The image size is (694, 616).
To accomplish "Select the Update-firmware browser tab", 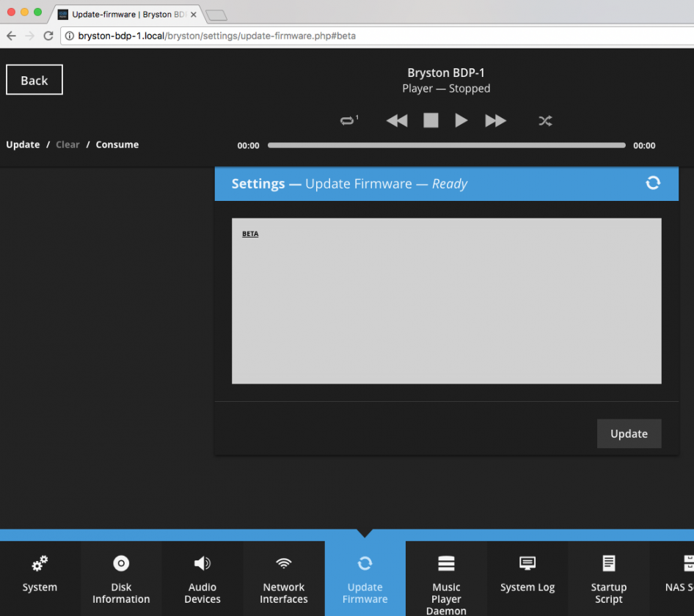I will point(128,15).
